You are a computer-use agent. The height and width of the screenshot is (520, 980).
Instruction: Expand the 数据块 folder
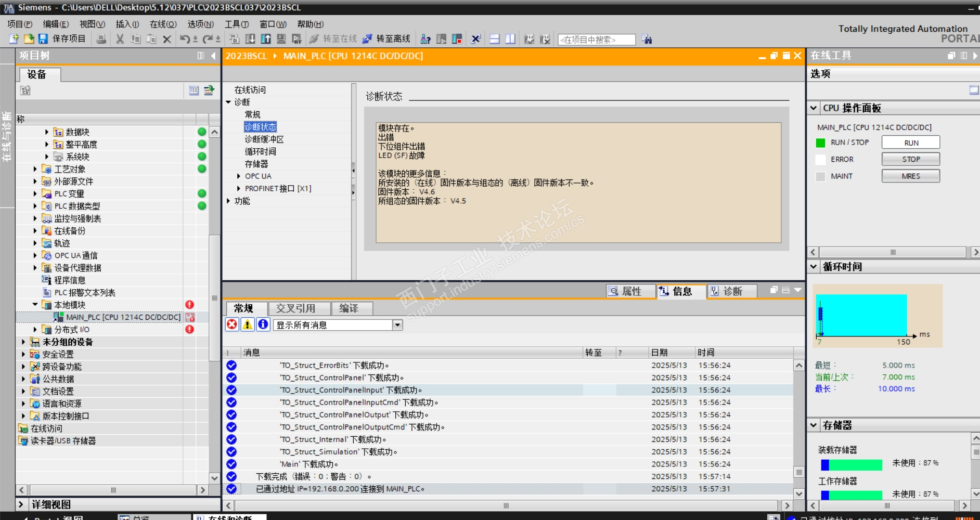pyautogui.click(x=46, y=132)
